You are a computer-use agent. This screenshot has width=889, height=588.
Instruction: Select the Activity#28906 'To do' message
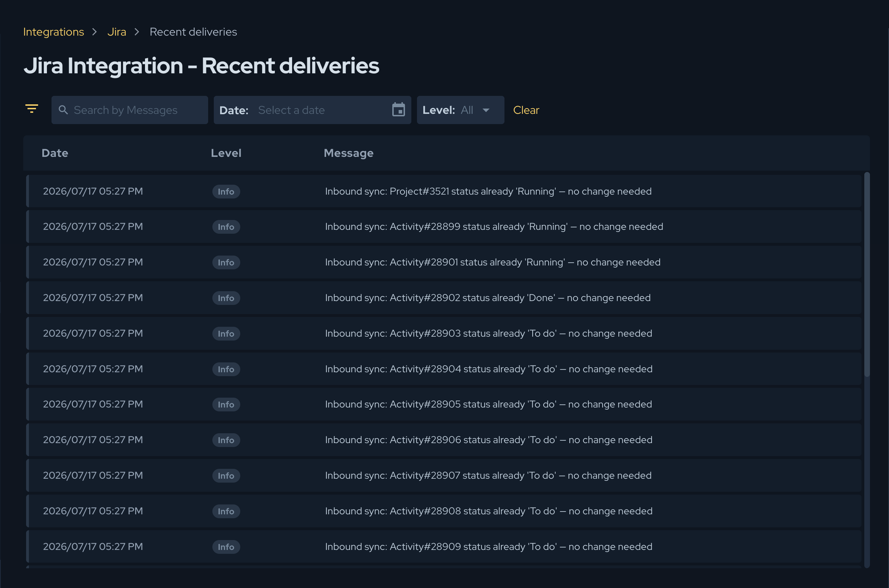489,440
